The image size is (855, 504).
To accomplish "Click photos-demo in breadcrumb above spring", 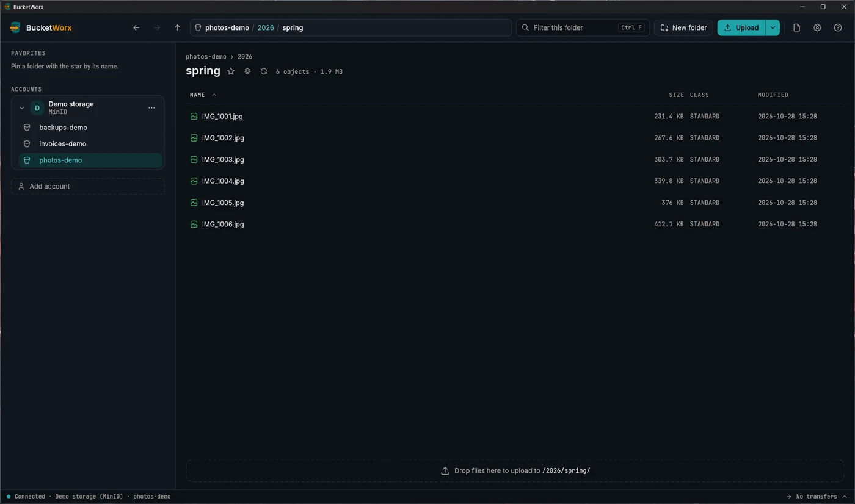I will tap(206, 56).
